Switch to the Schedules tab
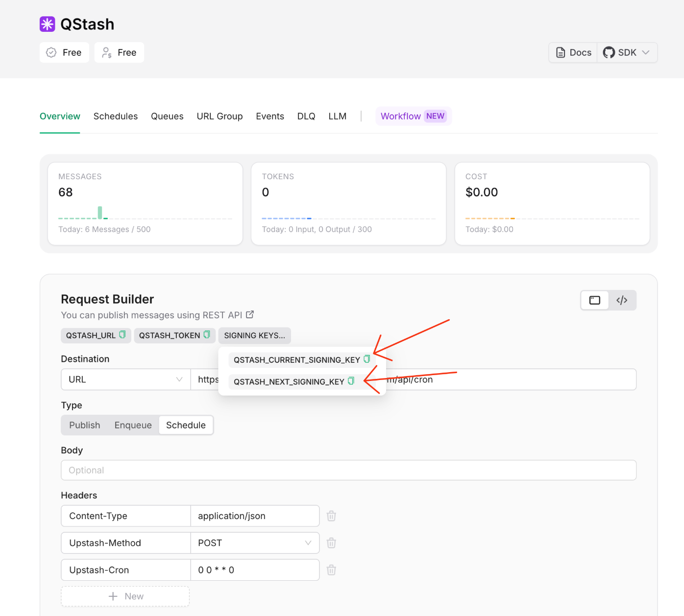Viewport: 684px width, 616px height. (116, 116)
